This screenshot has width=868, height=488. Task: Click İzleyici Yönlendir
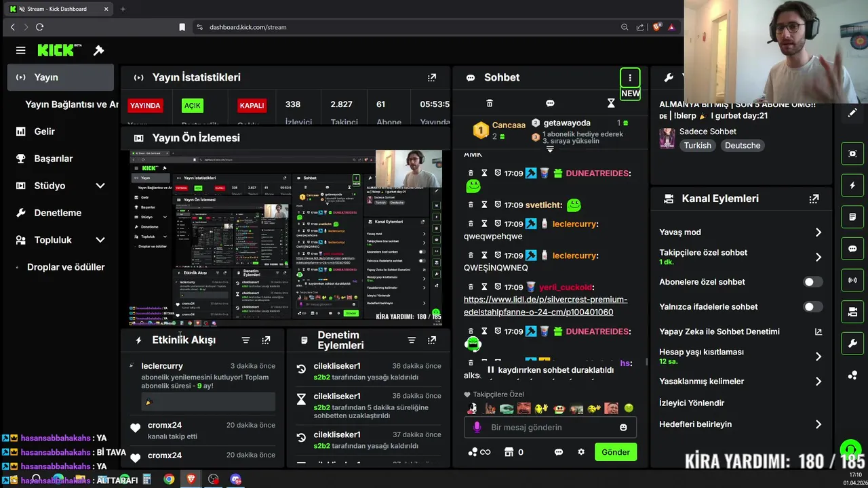tap(692, 403)
